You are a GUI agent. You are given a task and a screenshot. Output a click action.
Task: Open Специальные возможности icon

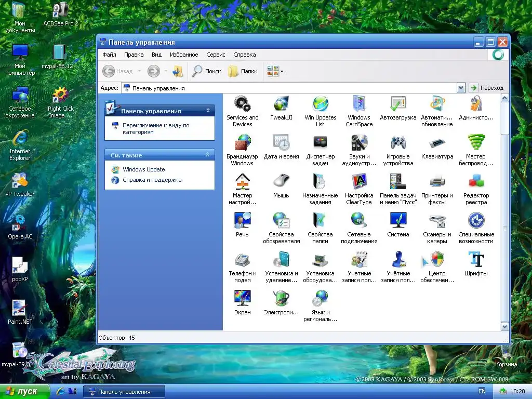coord(476,229)
